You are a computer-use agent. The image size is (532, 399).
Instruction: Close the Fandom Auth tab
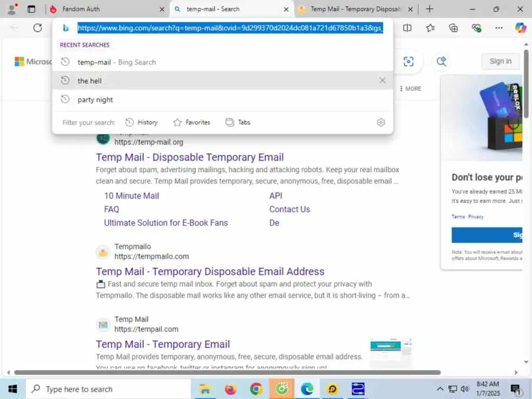[x=162, y=9]
